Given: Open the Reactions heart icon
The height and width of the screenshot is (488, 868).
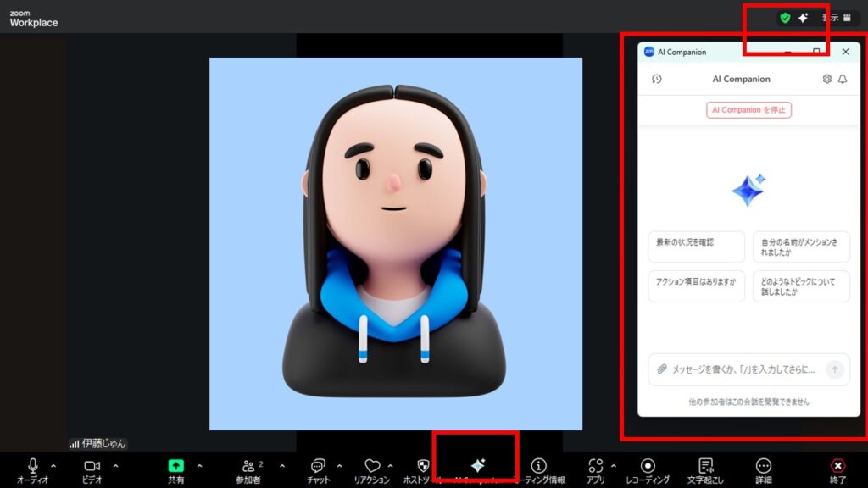Looking at the screenshot, I should (371, 466).
